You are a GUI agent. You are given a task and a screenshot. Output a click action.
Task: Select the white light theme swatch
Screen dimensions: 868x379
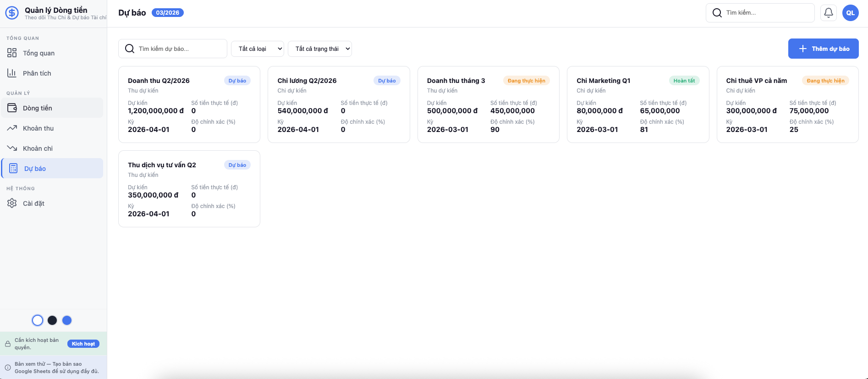[38, 320]
